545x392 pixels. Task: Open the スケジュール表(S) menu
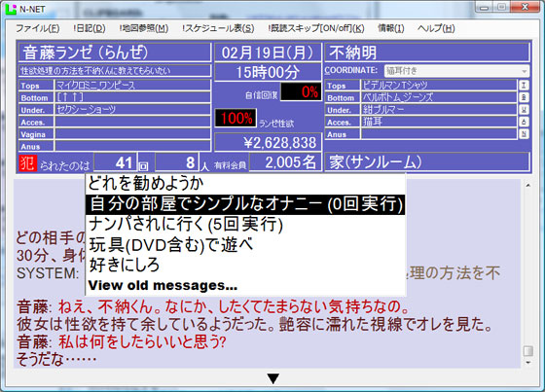coord(218,28)
